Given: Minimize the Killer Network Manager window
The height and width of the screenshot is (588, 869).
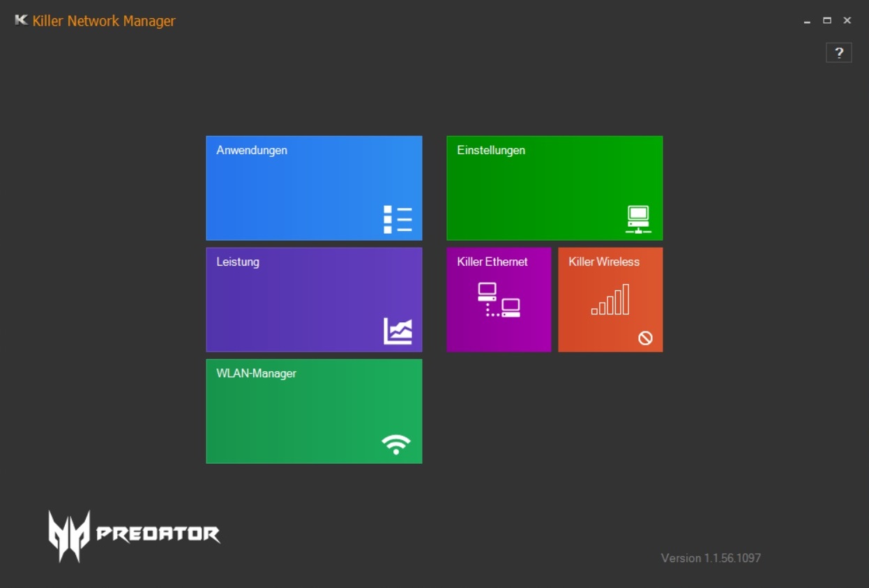Looking at the screenshot, I should coord(807,21).
